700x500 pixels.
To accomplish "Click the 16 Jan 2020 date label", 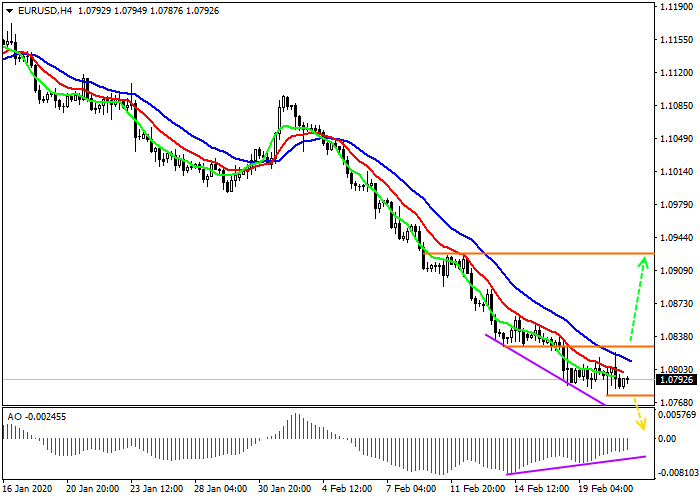I will click(27, 490).
